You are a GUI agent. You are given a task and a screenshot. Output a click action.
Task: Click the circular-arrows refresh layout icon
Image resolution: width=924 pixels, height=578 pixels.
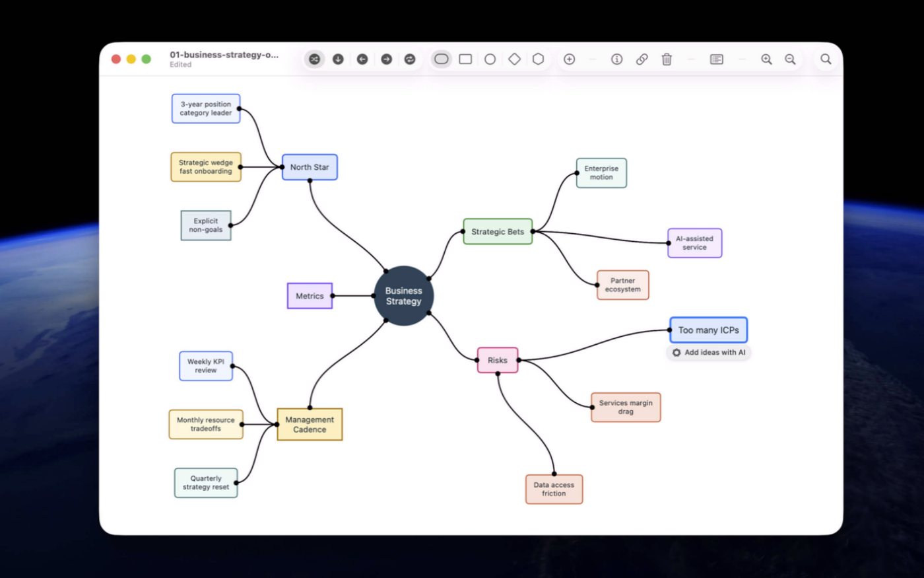pos(410,59)
